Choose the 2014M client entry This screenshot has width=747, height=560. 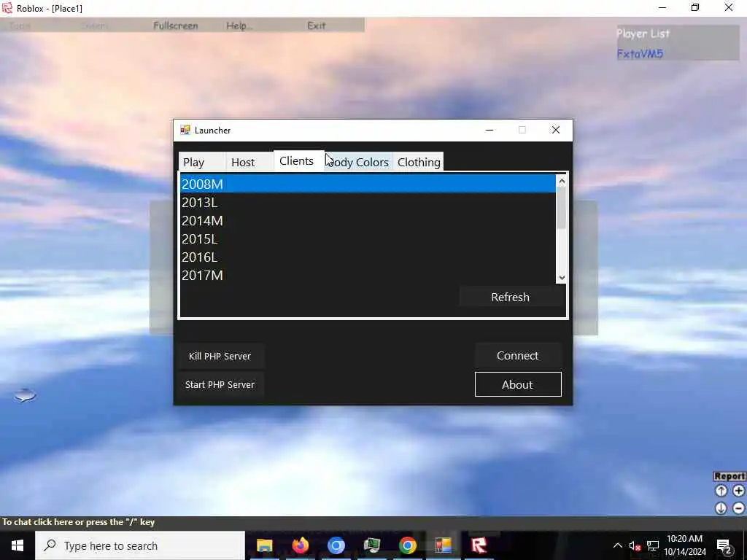coord(368,220)
